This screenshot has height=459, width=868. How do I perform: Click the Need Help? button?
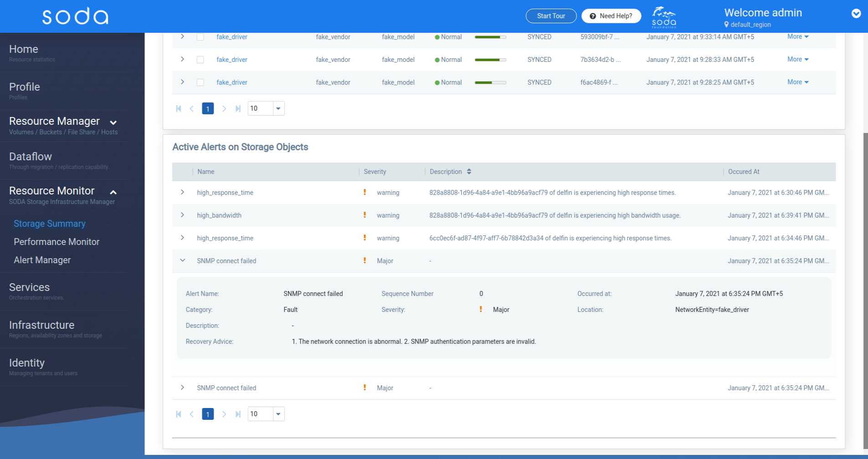tap(611, 16)
